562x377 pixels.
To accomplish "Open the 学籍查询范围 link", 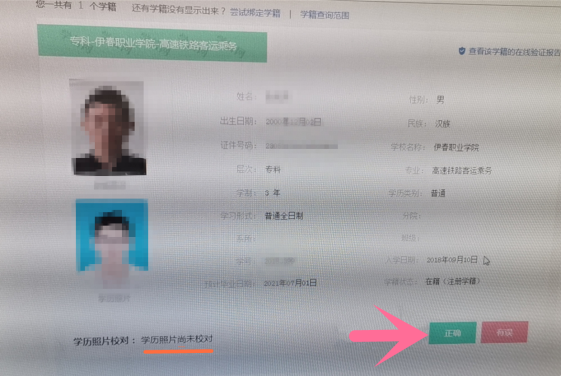I will (324, 15).
